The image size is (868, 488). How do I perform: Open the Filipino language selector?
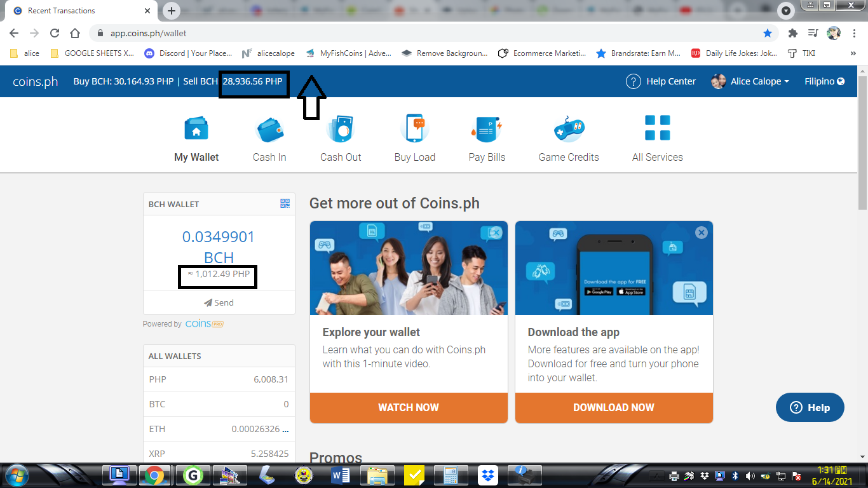click(824, 81)
